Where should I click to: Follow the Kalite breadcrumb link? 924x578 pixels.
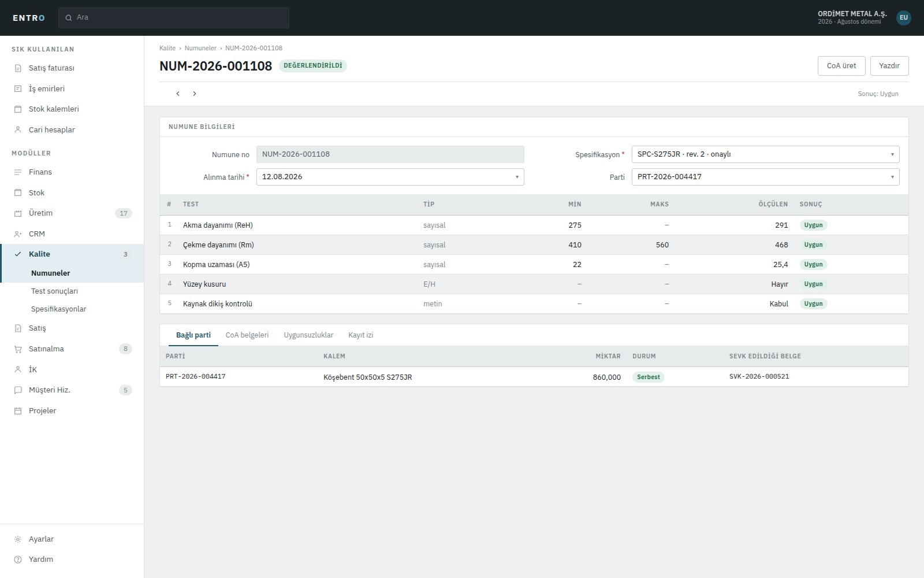point(167,48)
